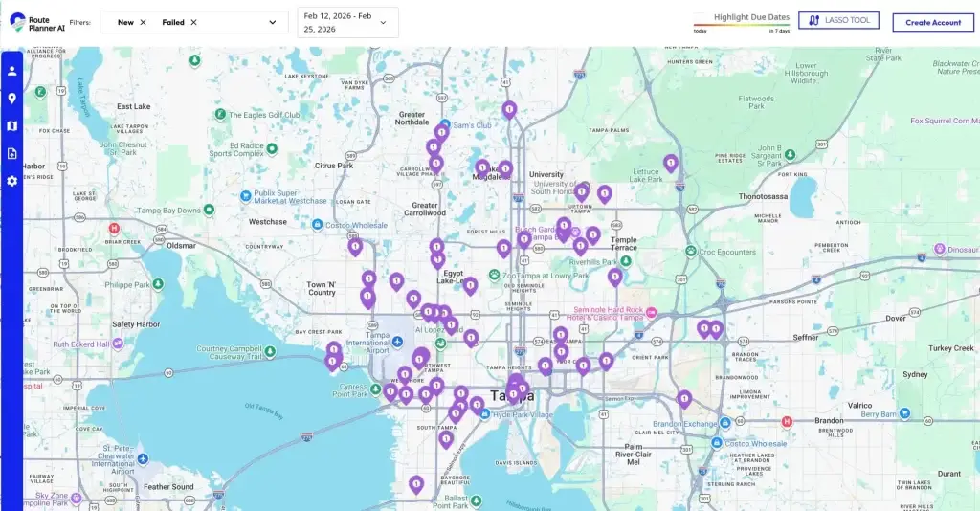Remove the Failed filter chip
The height and width of the screenshot is (511, 980).
point(193,22)
